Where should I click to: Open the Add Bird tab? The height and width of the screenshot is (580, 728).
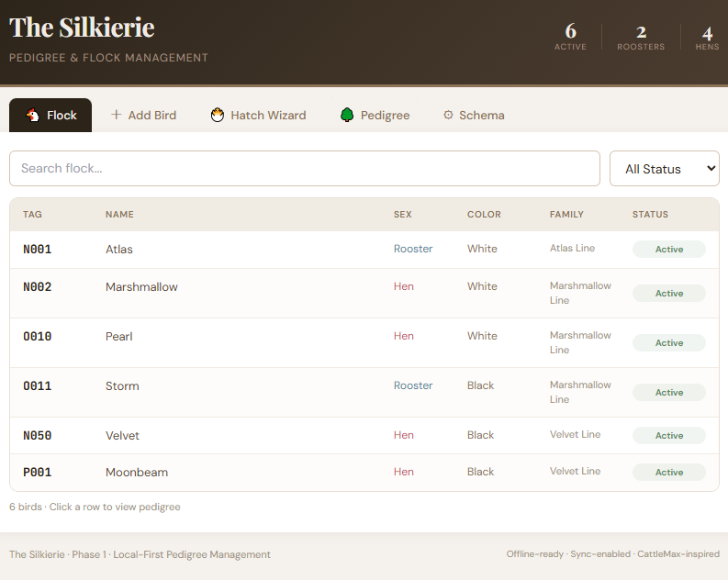pos(144,115)
